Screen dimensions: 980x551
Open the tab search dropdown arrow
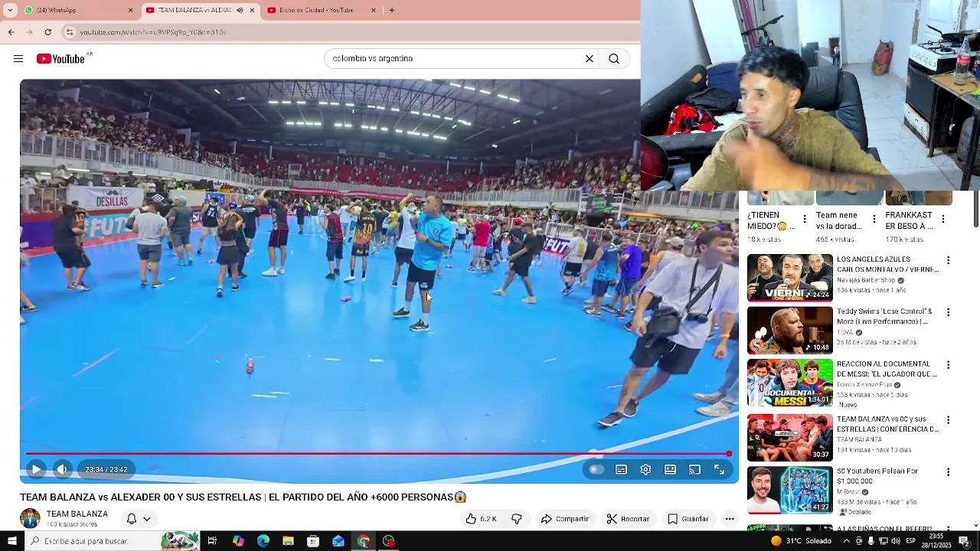[x=10, y=10]
